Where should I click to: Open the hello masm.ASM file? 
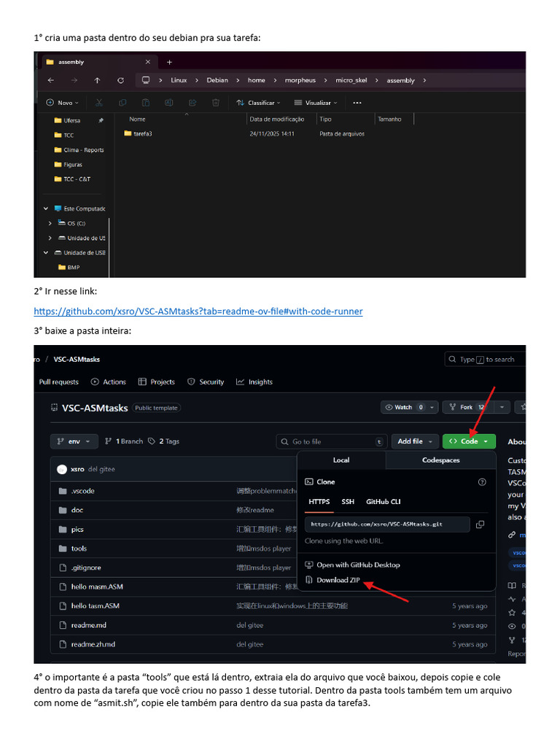click(x=97, y=587)
